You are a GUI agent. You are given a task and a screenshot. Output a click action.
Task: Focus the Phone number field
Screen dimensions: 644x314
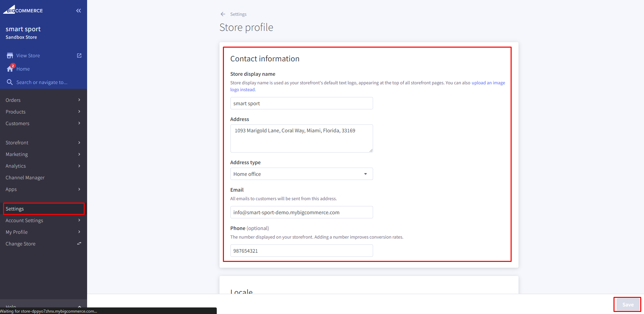pos(301,251)
